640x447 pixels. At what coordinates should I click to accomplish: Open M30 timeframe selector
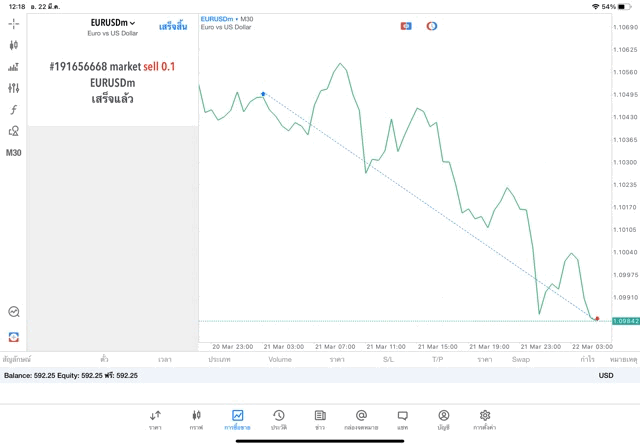(13, 153)
